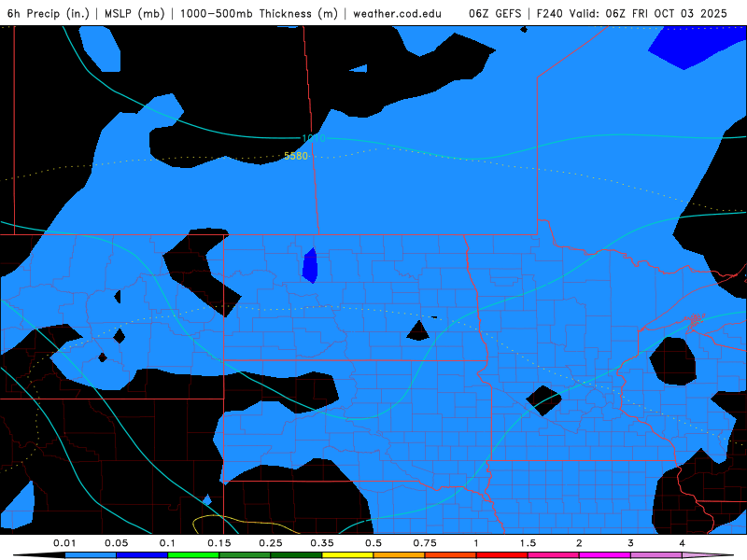747x560 pixels.
Task: Click the 1010 isobar contour label
Action: [314, 138]
